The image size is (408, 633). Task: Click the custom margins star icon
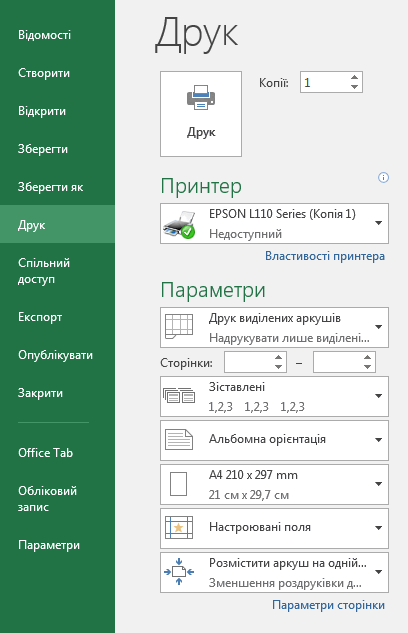point(179,528)
